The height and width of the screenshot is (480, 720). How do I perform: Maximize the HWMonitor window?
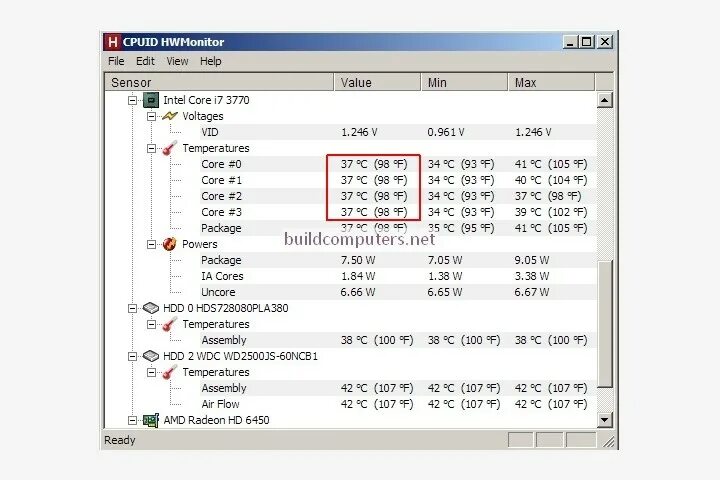pyautogui.click(x=586, y=42)
